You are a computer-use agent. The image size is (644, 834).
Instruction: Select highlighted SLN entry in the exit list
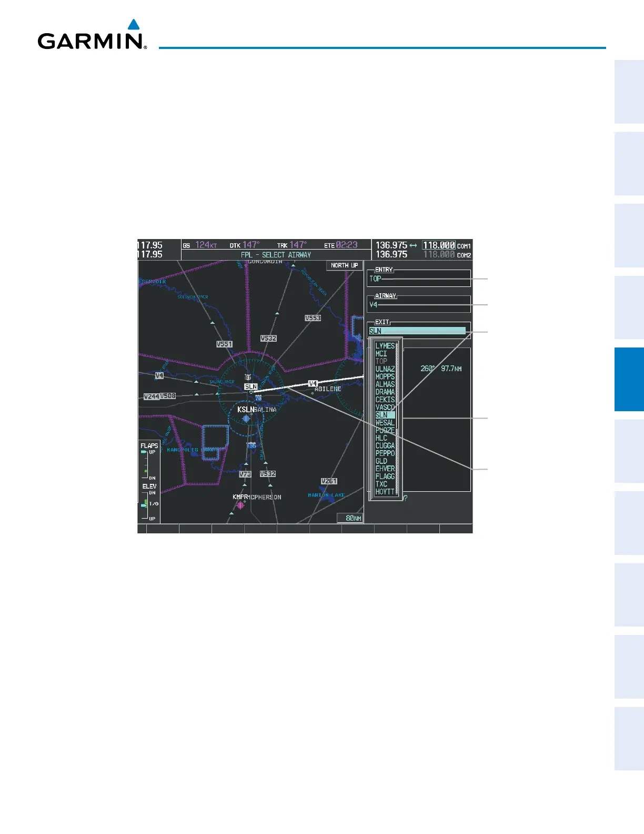pos(385,415)
